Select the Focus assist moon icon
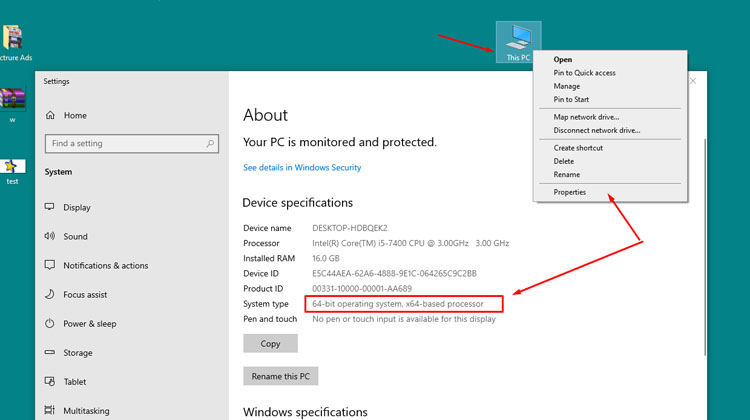This screenshot has width=750, height=420. [49, 295]
